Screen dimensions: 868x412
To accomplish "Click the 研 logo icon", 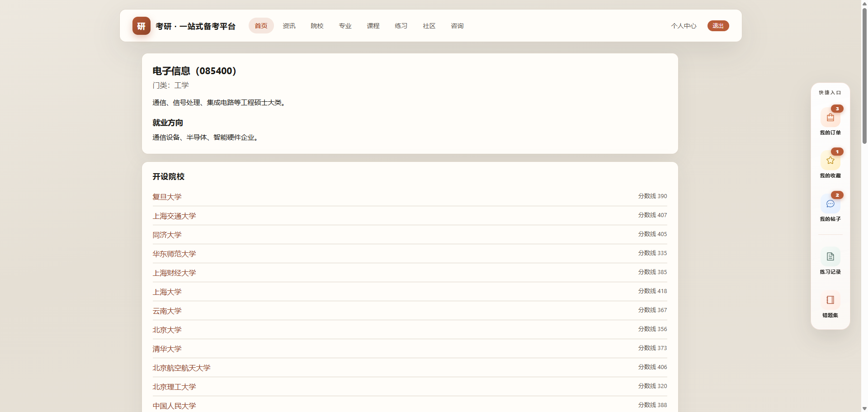I will point(141,26).
